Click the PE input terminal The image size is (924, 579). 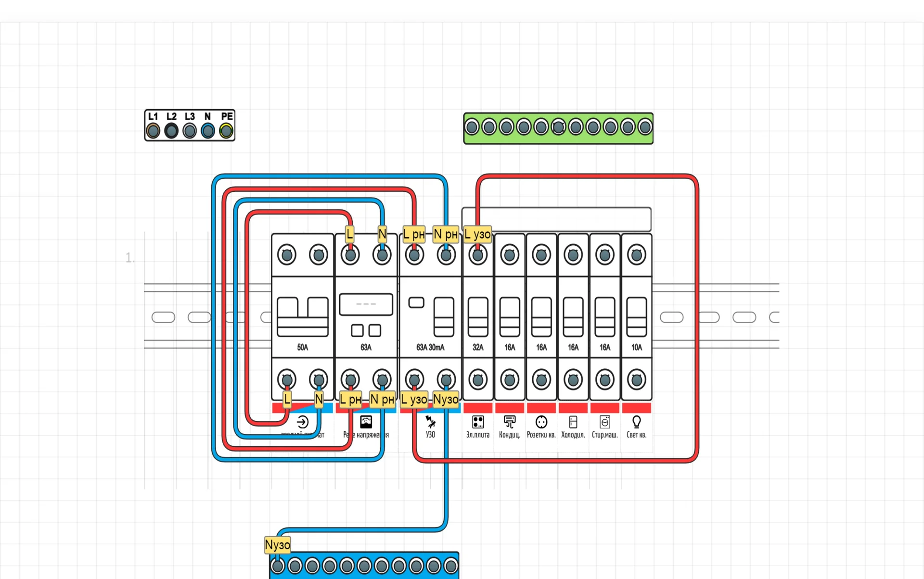pos(226,131)
